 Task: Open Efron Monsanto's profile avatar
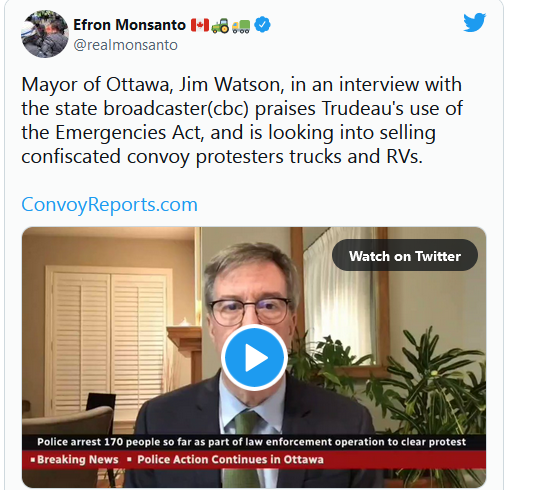click(45, 34)
